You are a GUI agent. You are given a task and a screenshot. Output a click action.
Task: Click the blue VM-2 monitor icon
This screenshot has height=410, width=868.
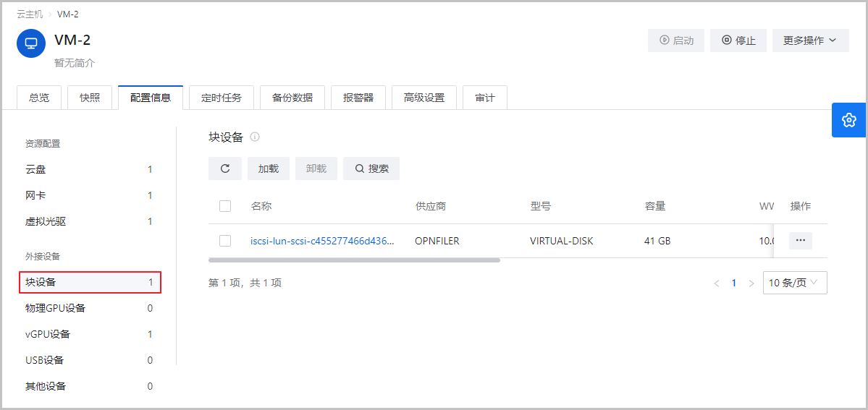coord(31,43)
